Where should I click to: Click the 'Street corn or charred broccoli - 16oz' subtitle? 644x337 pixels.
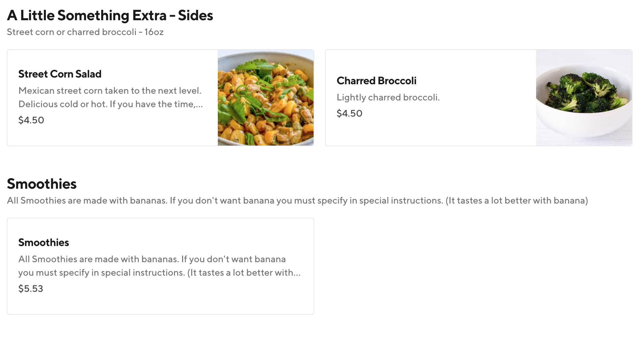(x=85, y=32)
